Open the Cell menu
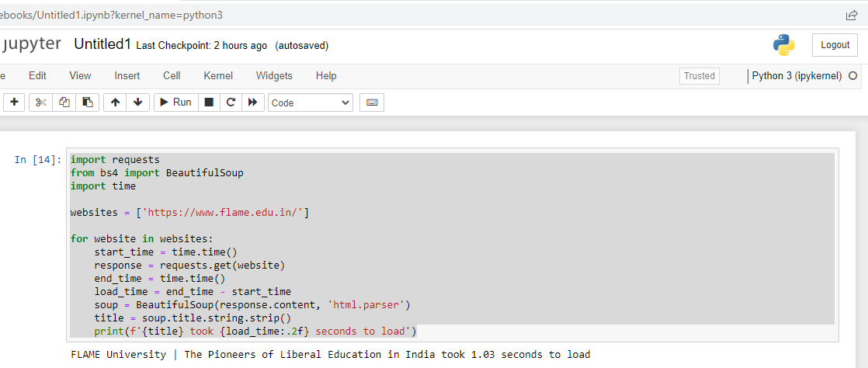The image size is (868, 368). (x=172, y=75)
